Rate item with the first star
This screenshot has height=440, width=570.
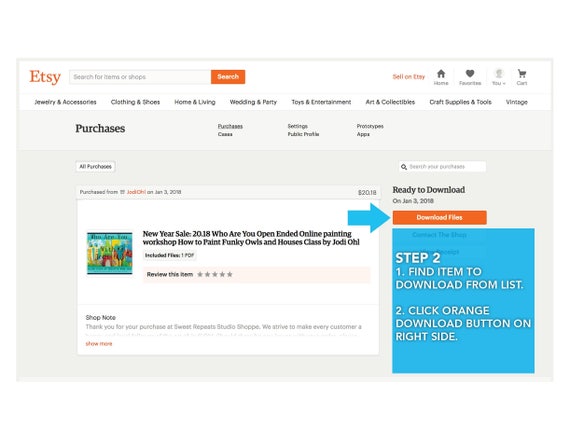200,275
